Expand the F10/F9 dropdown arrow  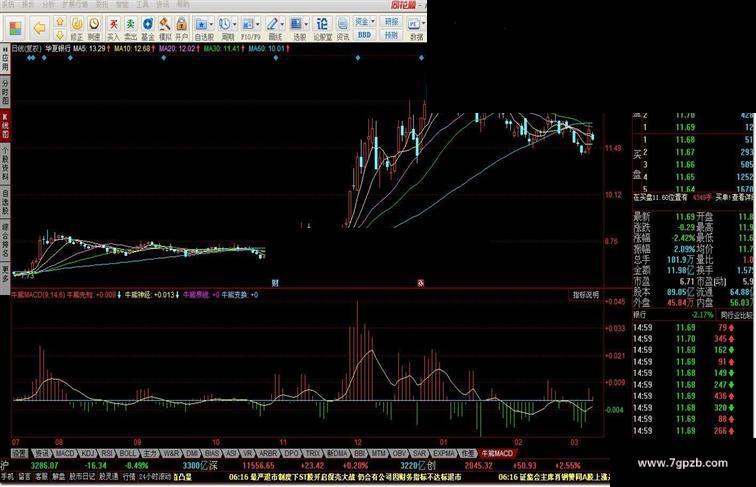(258, 24)
